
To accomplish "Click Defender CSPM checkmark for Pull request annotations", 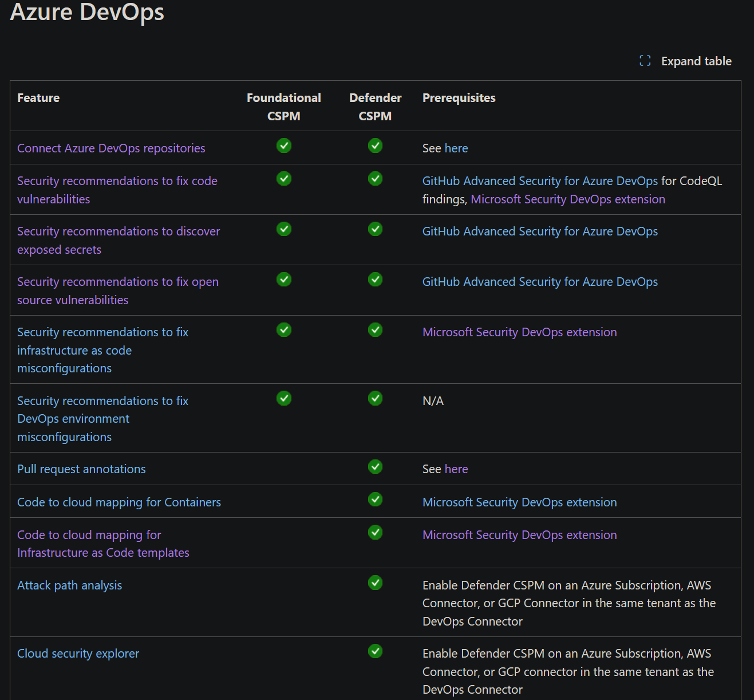I will pos(376,467).
